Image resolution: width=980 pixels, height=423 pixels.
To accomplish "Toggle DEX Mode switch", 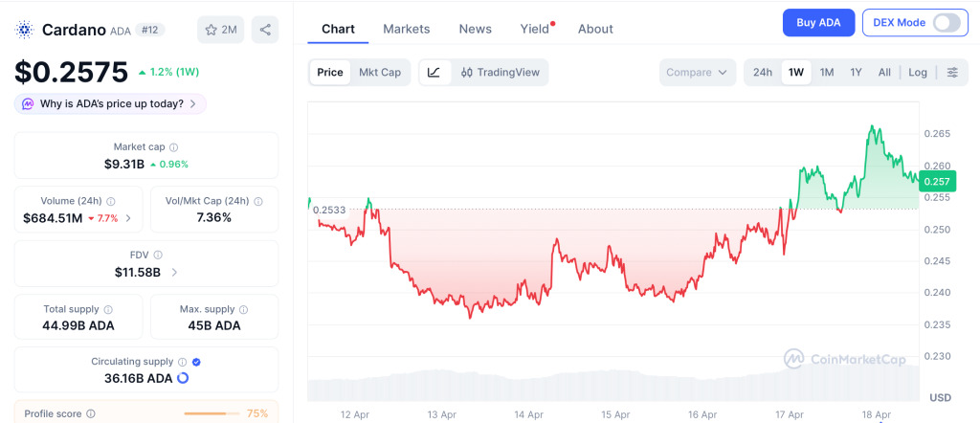I will [x=946, y=23].
